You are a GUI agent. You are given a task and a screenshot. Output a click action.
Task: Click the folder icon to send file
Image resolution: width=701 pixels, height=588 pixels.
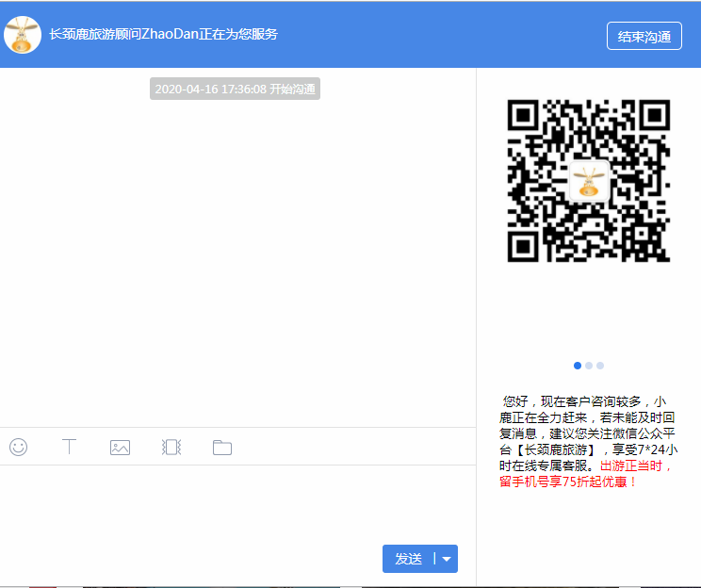(x=221, y=447)
